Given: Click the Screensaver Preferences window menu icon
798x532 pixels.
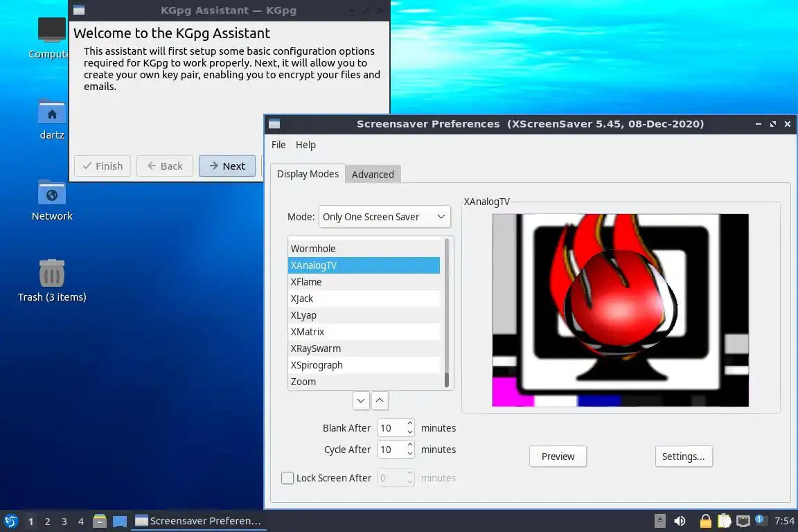Looking at the screenshot, I should pos(274,124).
